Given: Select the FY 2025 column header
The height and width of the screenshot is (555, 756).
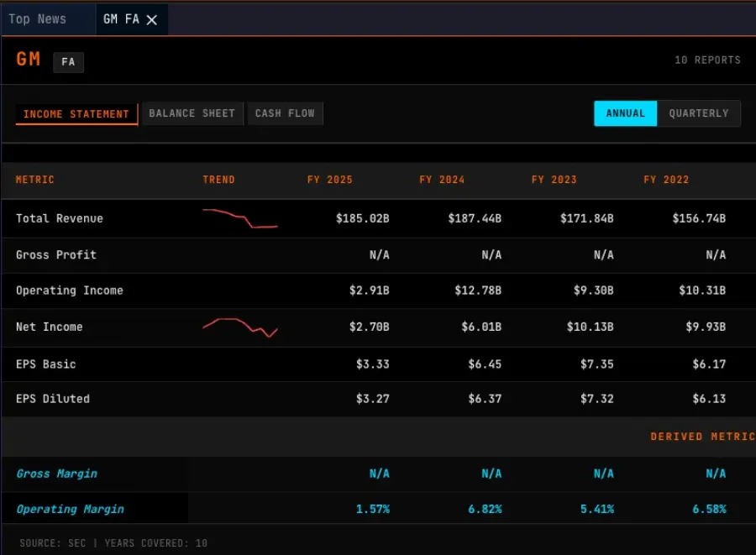Looking at the screenshot, I should click(x=329, y=180).
